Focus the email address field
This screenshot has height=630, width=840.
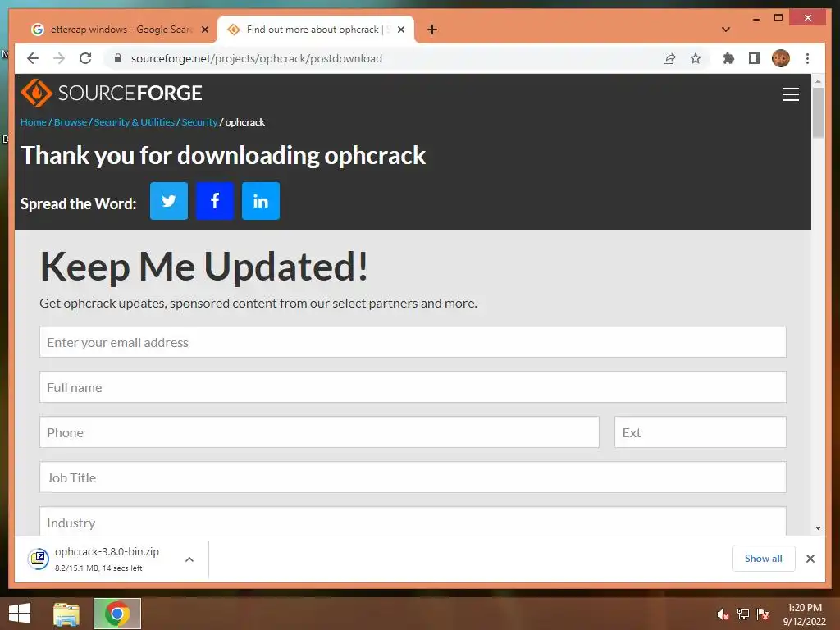(413, 342)
